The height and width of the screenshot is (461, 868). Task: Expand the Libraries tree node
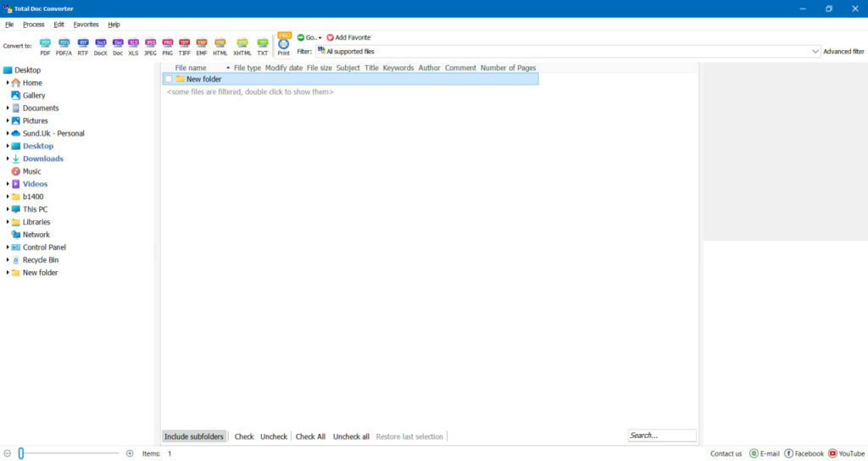pos(7,222)
